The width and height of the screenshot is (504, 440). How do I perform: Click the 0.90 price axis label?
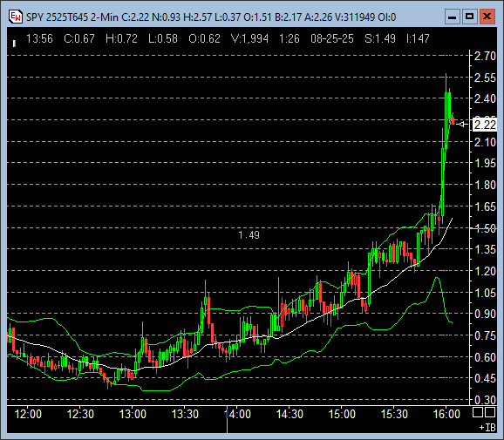click(x=485, y=314)
